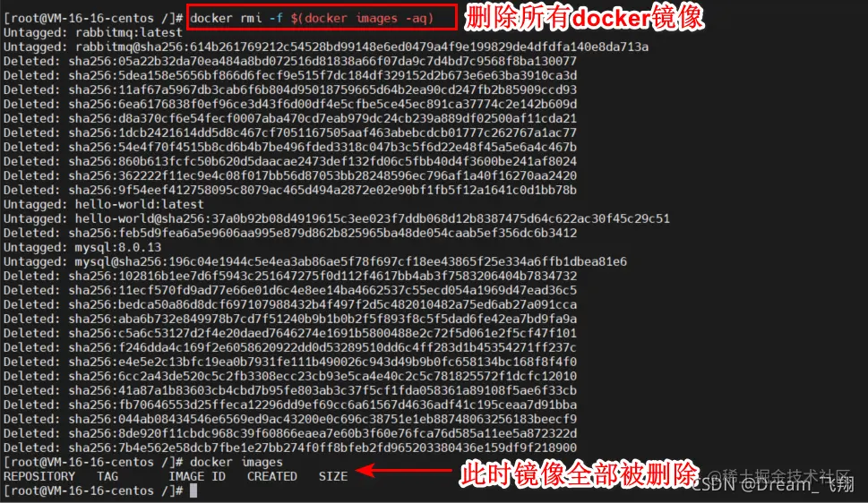Viewport: 868px width, 503px height.
Task: Click the red annotation '此时镜像全部被删除'
Action: tap(580, 474)
